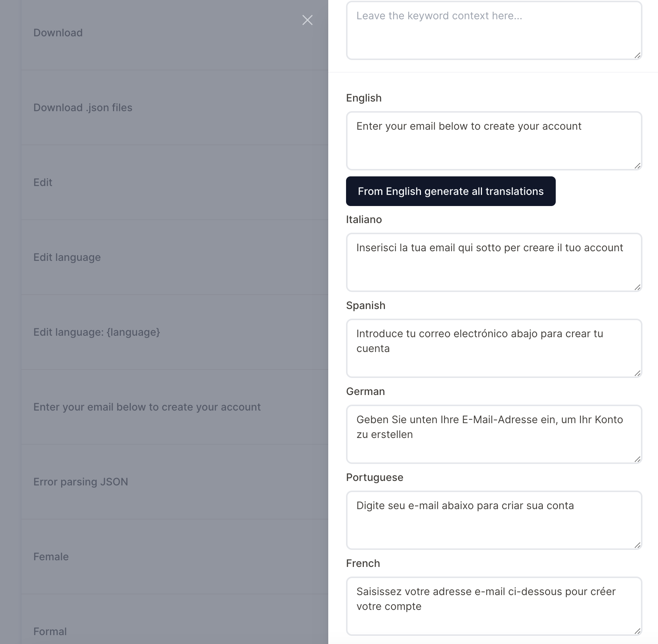Screen dimensions: 658x644
Task: Focus the Italiano translation textarea
Action: (494, 262)
